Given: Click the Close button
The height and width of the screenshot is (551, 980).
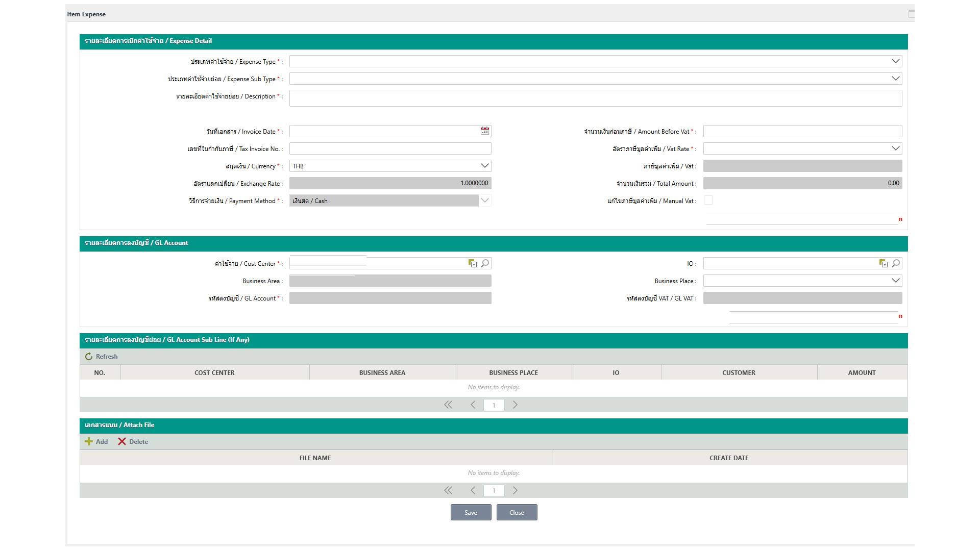Looking at the screenshot, I should [517, 513].
